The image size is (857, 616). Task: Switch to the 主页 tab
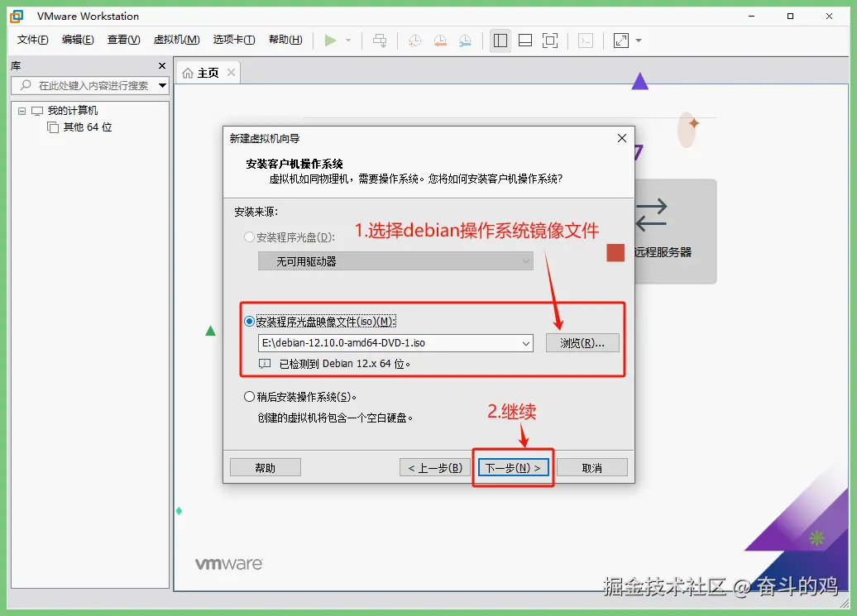click(208, 73)
